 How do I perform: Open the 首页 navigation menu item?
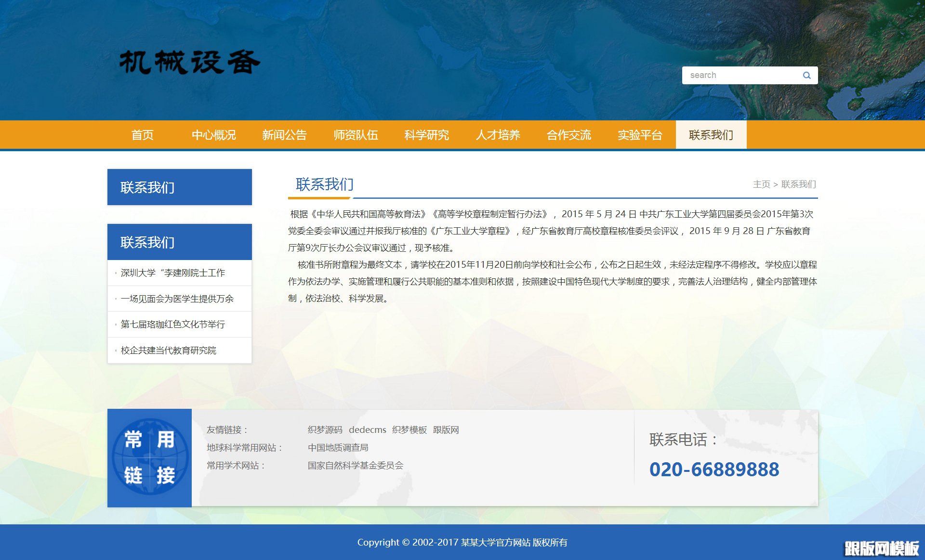[x=143, y=135]
